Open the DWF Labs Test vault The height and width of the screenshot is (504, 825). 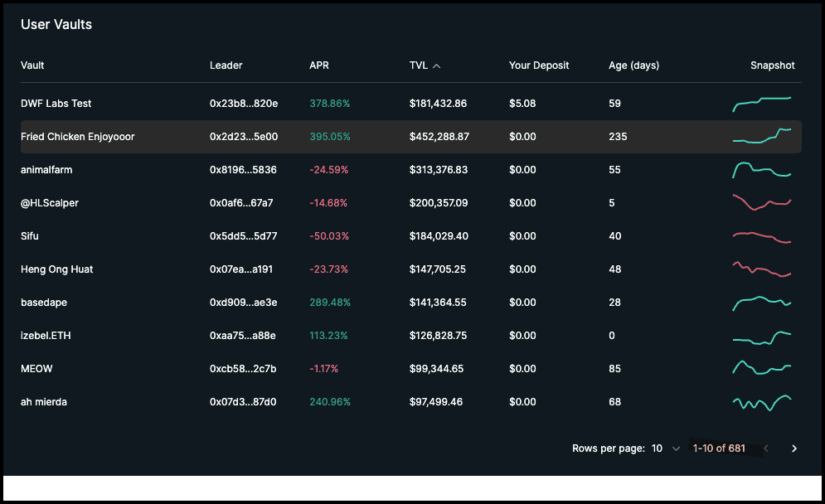click(x=56, y=104)
